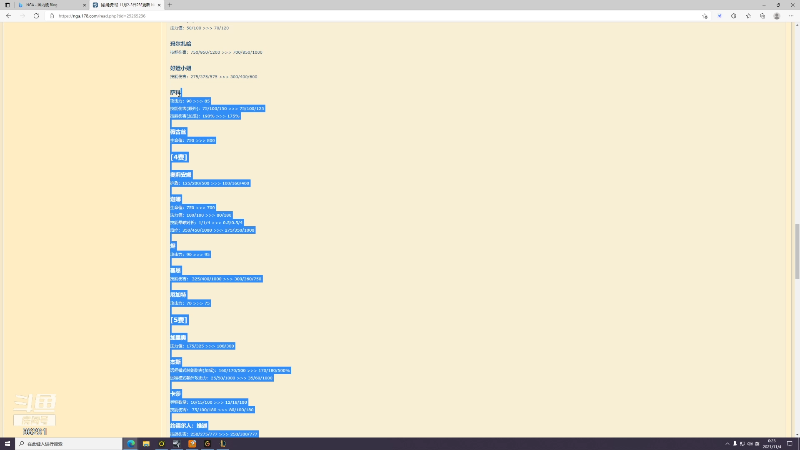Open the yellow circle app on taskbar
Image resolution: width=800 pixels, height=450 pixels.
pyautogui.click(x=161, y=444)
